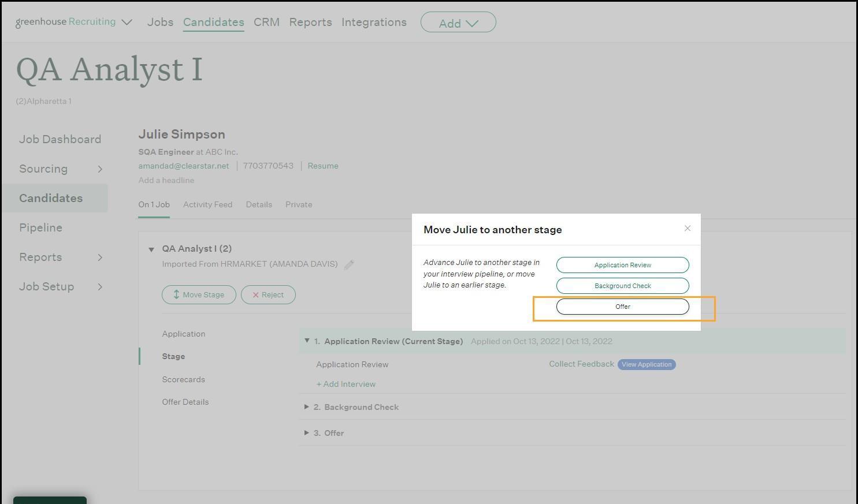Click Collect Feedback link
The height and width of the screenshot is (504, 858).
coord(581,364)
